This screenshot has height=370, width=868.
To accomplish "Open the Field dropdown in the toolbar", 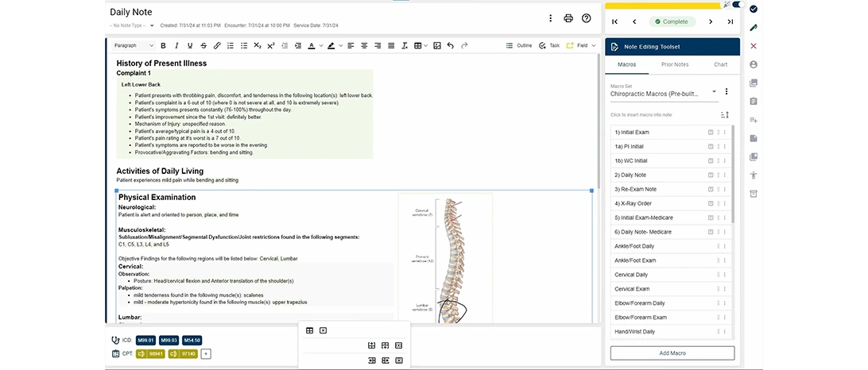I will 581,46.
